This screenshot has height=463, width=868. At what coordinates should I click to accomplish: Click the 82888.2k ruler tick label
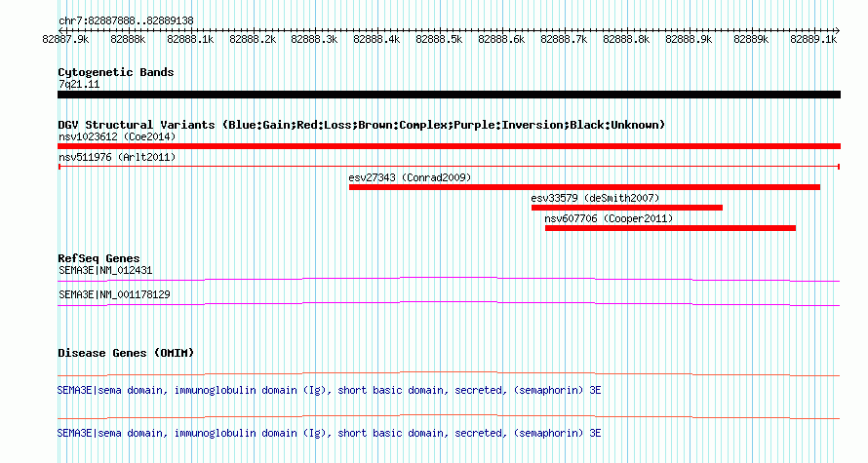click(x=253, y=39)
